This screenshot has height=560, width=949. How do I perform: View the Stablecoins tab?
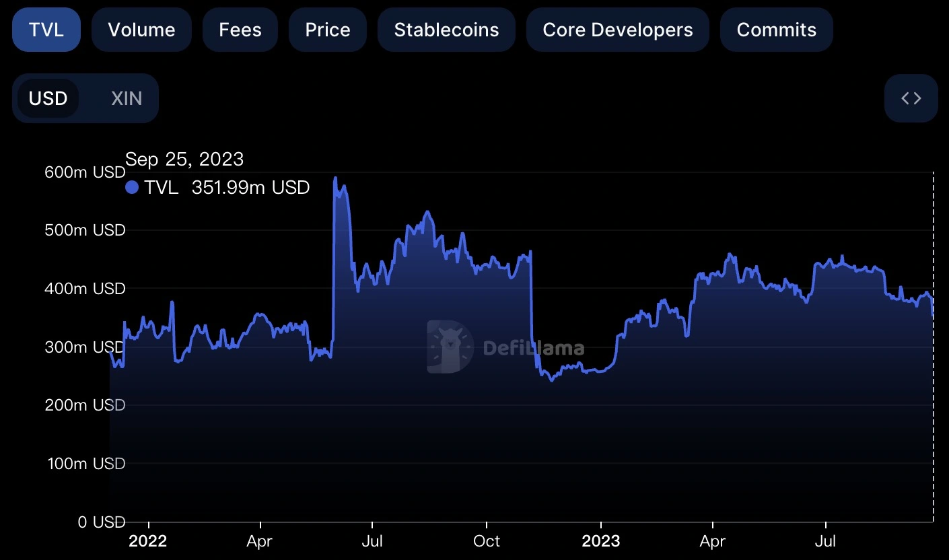[x=446, y=30]
